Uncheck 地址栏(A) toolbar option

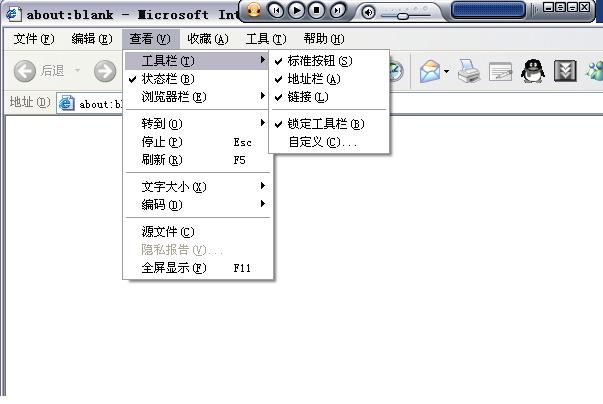329,79
